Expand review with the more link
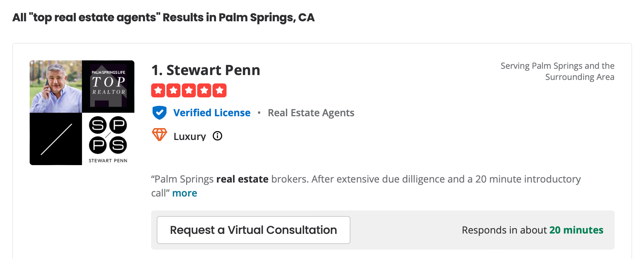The image size is (644, 259). (x=185, y=193)
